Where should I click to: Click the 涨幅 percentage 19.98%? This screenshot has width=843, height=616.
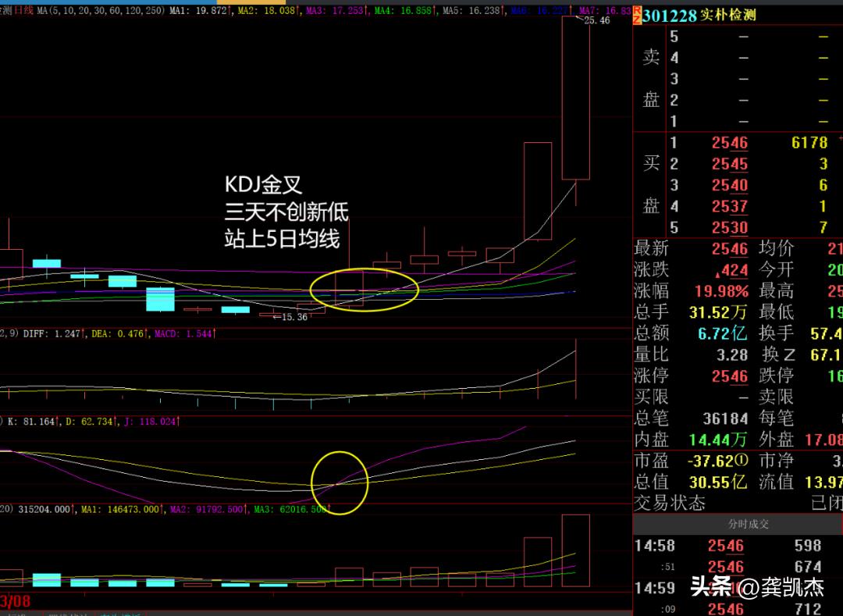[721, 291]
